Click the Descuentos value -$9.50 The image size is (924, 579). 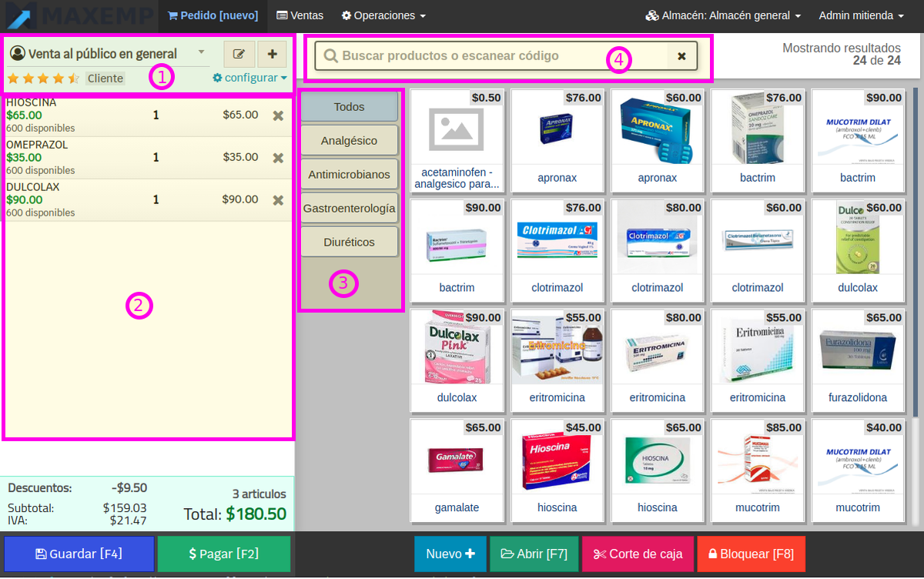[x=129, y=488]
